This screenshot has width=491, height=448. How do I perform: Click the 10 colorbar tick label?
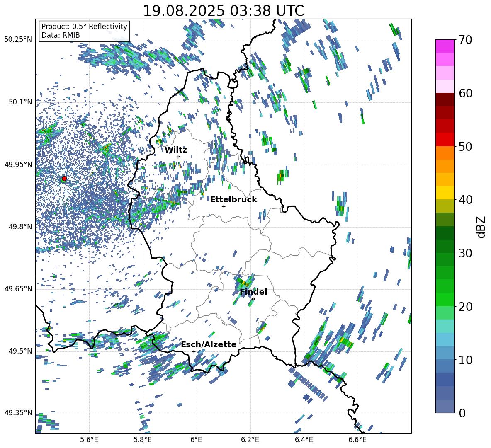465,360
